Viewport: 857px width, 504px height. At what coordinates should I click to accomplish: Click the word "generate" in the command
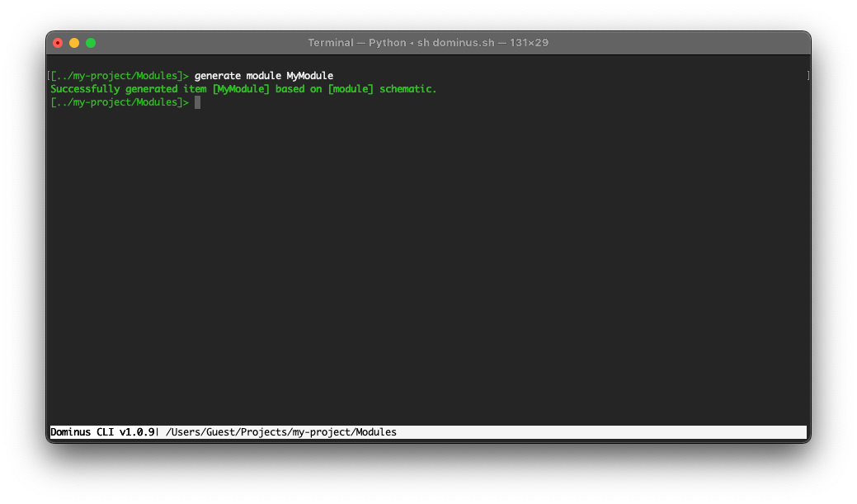(218, 76)
